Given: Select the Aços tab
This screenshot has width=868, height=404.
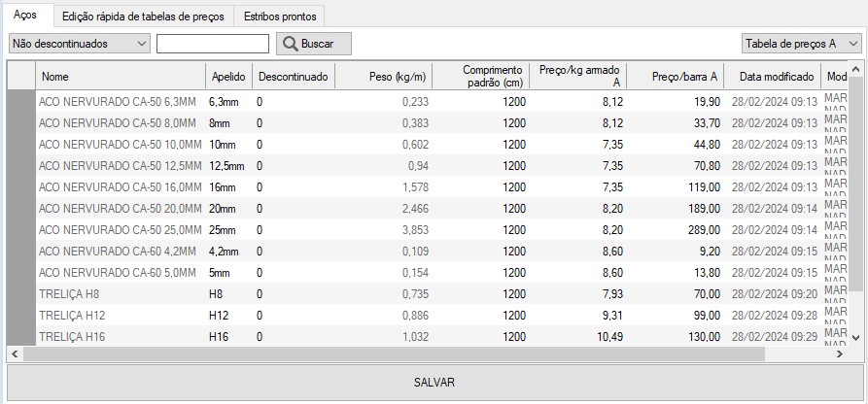Looking at the screenshot, I should (x=26, y=16).
